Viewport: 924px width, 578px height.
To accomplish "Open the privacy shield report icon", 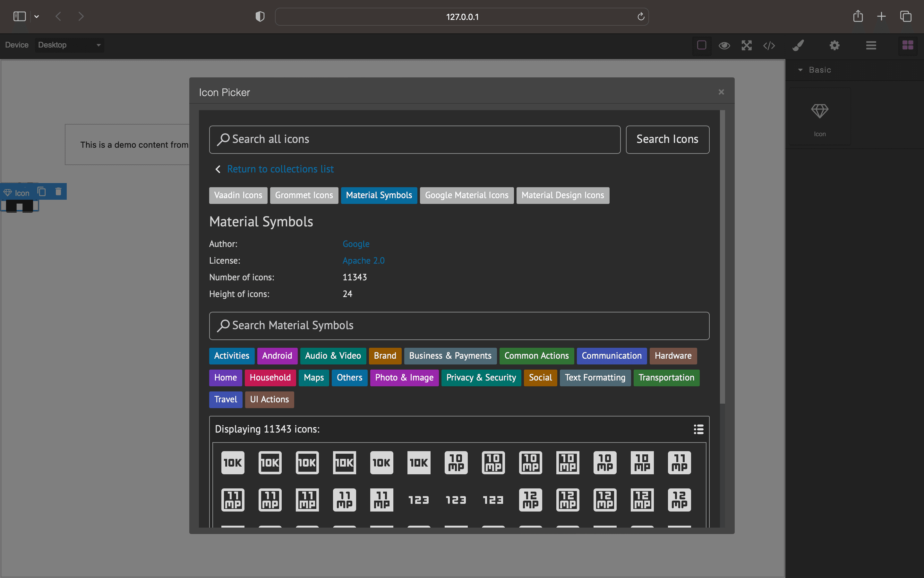I will 260,16.
